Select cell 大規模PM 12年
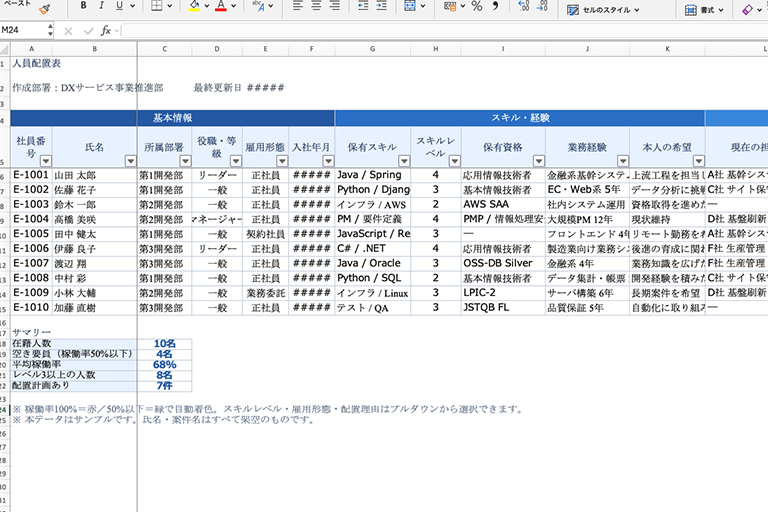768x512 pixels. coord(587,219)
